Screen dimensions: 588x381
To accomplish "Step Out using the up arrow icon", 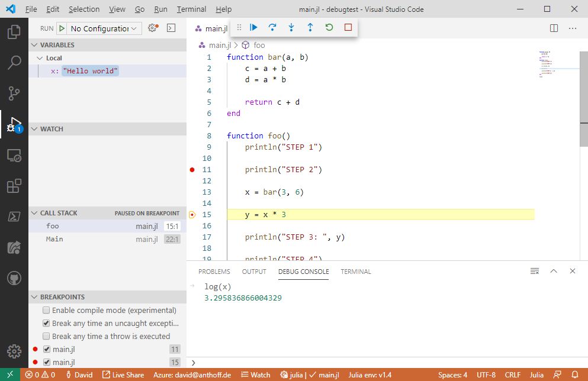I will click(x=310, y=27).
